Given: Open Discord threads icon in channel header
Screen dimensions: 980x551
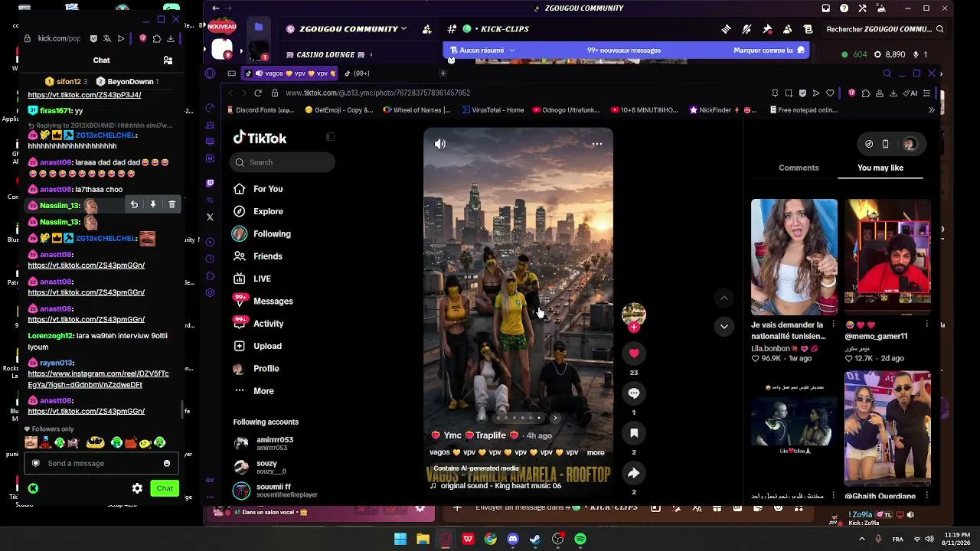Looking at the screenshot, I should click(x=726, y=29).
